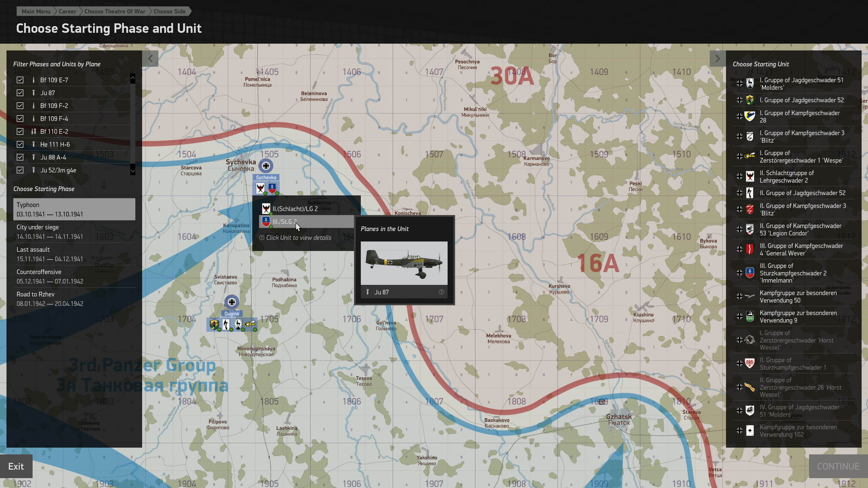This screenshot has width=868, height=488.
Task: Toggle the Ju 87 plane filter checkbox
Action: pyautogui.click(x=20, y=93)
